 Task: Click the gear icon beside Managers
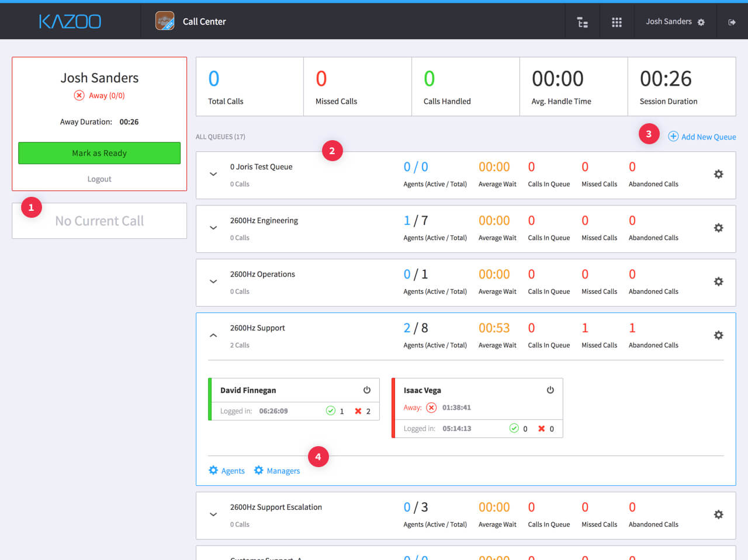coord(258,470)
